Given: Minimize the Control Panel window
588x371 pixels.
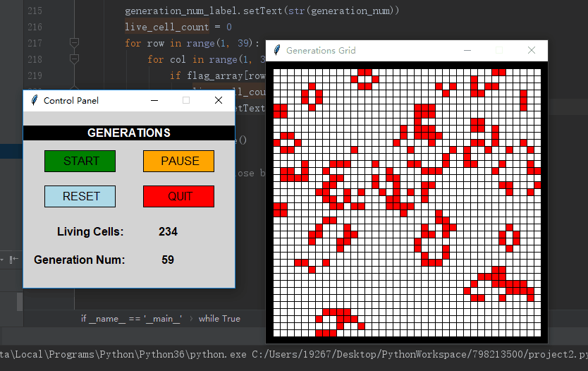Looking at the screenshot, I should 154,100.
